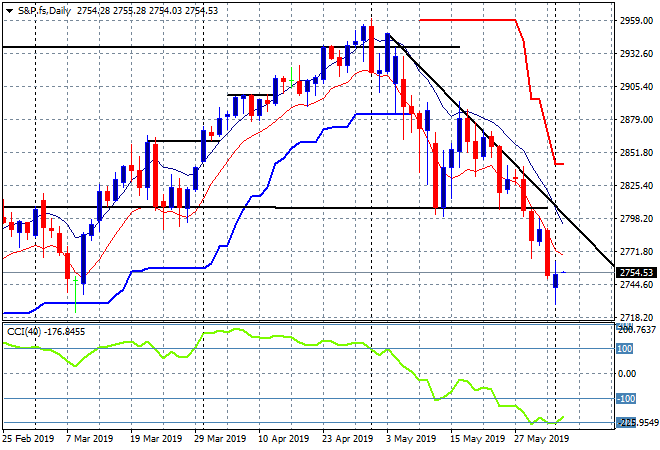The width and height of the screenshot is (660, 450).
Task: Click the 2959.00 price axis label
Action: coord(636,20)
